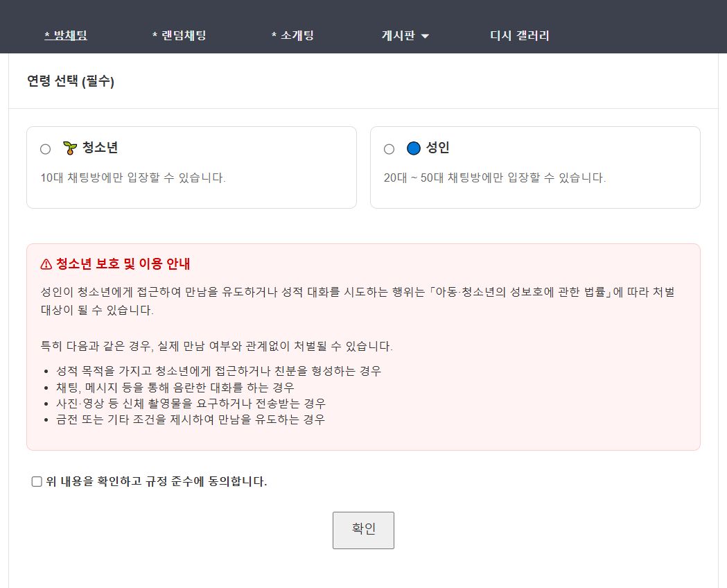Click the red warning triangle icon
This screenshot has width=727, height=588.
[x=46, y=264]
